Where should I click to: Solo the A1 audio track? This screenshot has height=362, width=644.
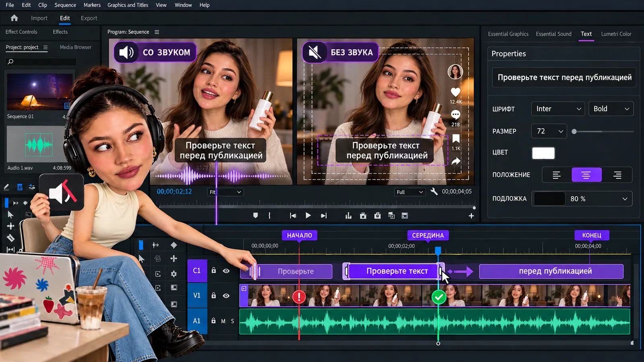232,321
